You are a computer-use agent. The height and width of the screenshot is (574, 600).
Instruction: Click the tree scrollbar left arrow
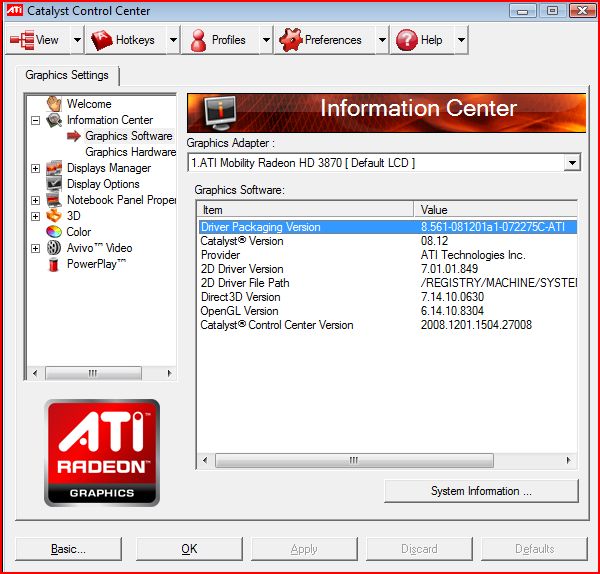coord(35,373)
